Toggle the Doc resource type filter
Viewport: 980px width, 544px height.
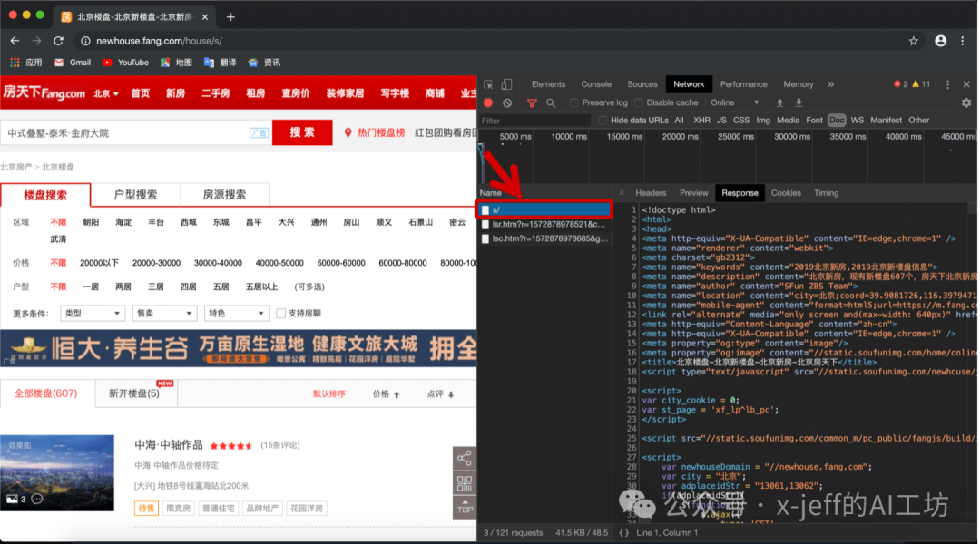[x=837, y=121]
